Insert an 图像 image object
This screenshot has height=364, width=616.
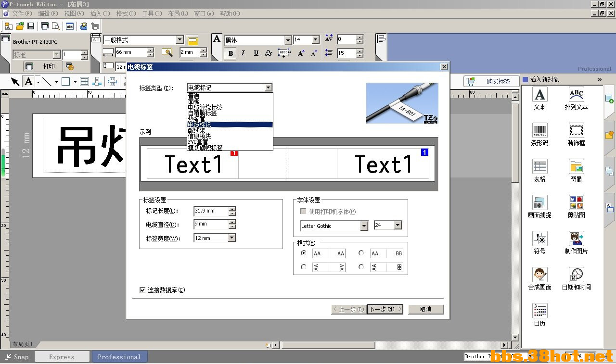[577, 171]
